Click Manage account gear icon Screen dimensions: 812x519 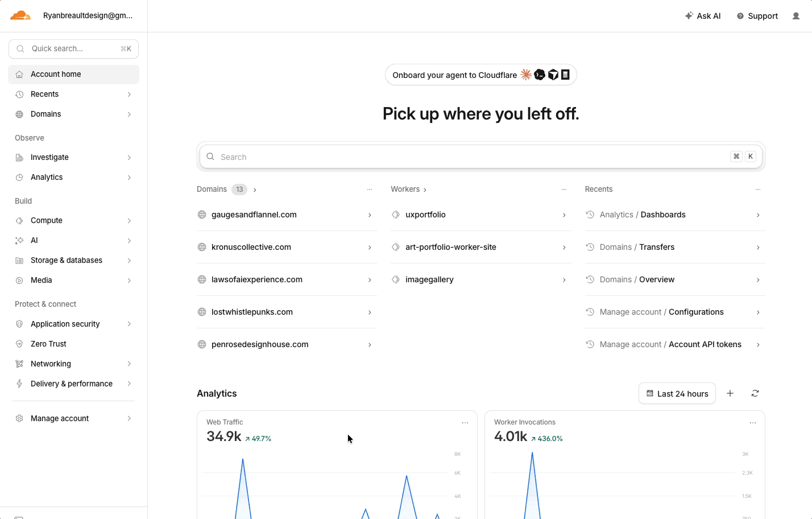[19, 418]
